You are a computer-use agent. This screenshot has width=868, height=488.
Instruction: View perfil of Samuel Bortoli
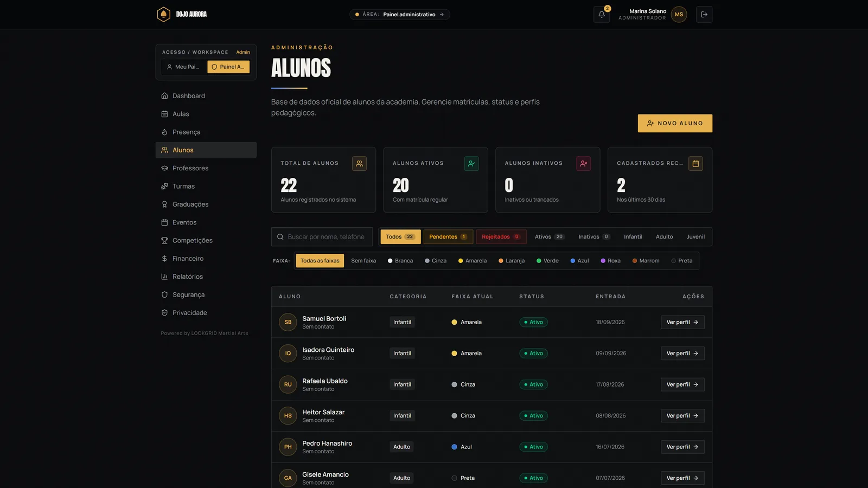(682, 322)
